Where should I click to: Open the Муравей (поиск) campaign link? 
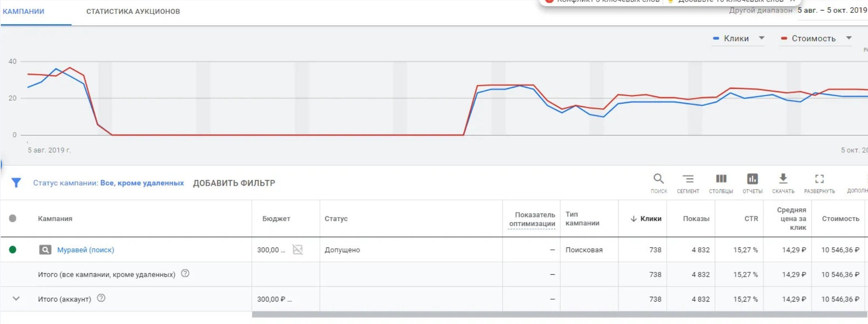point(85,250)
